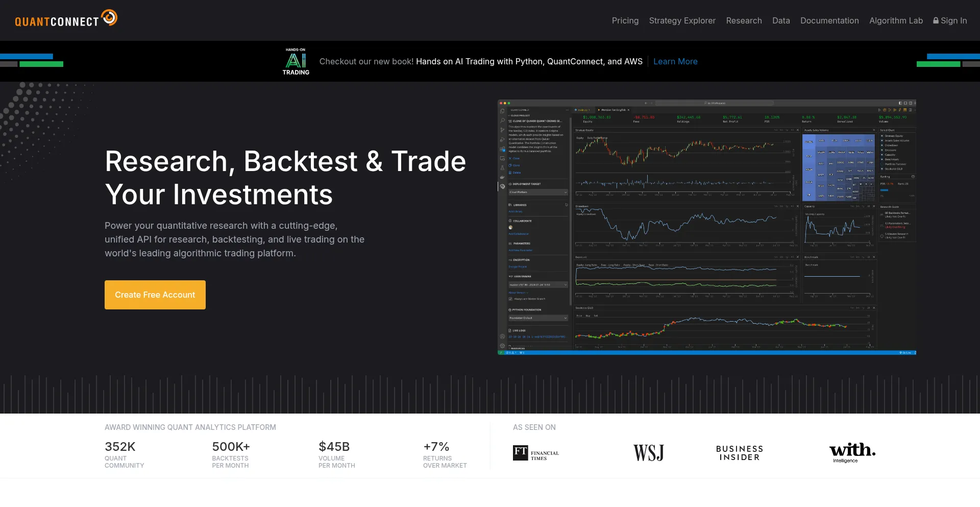This screenshot has width=980, height=507.
Task: Click "Award Winning Quant Analytics Platform" heading
Action: (x=190, y=427)
